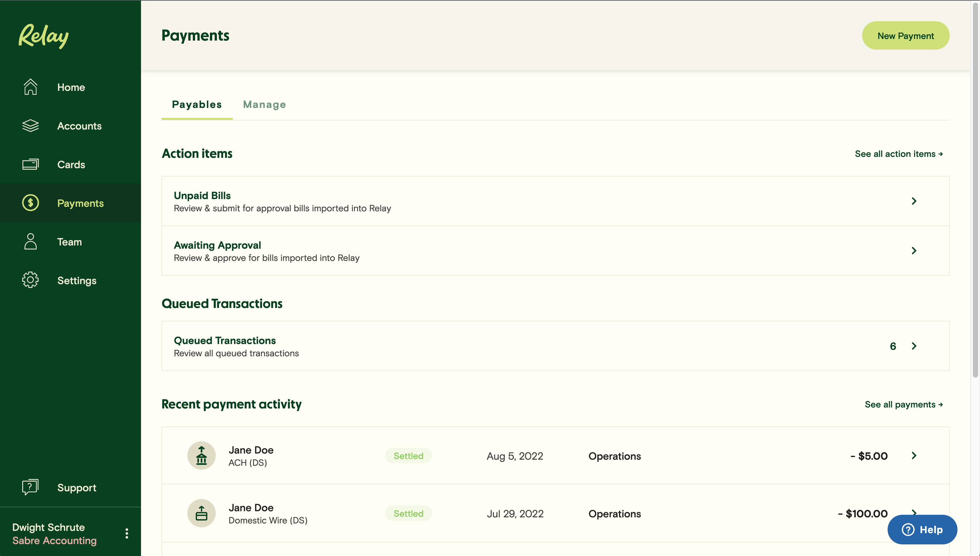Click the New Payment button

906,35
